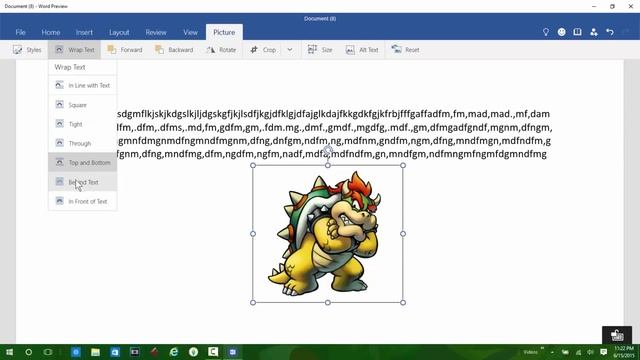Image resolution: width=640 pixels, height=360 pixels.
Task: Bring picture Forward
Action: 124,50
